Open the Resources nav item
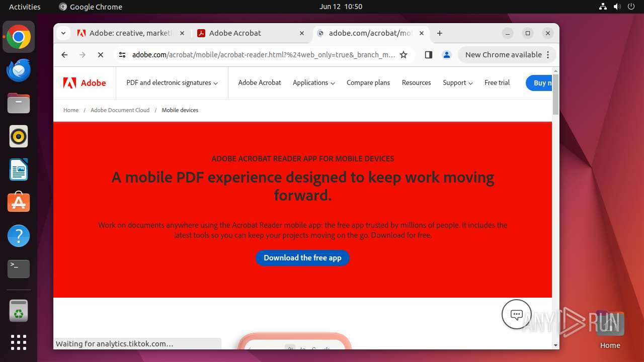 (416, 83)
